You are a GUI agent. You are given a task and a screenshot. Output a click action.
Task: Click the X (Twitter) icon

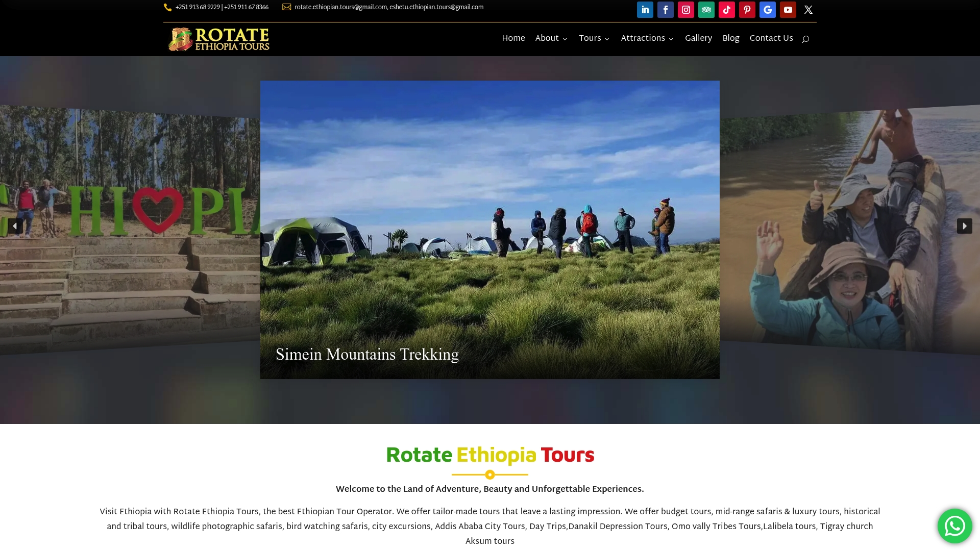pos(808,10)
